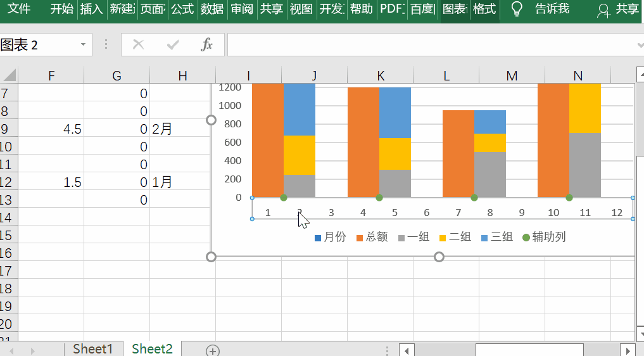The width and height of the screenshot is (644, 356).
Task: Click the cancel X formula icon
Action: [139, 44]
